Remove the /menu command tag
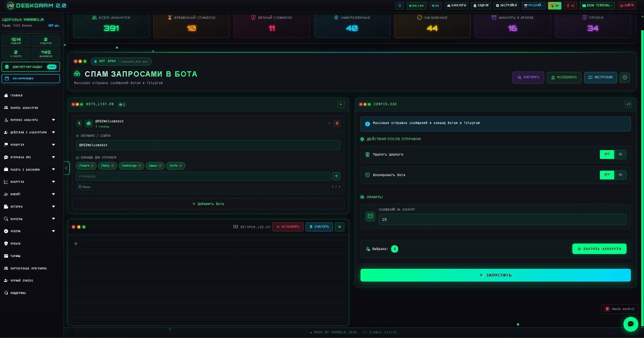 point(160,166)
